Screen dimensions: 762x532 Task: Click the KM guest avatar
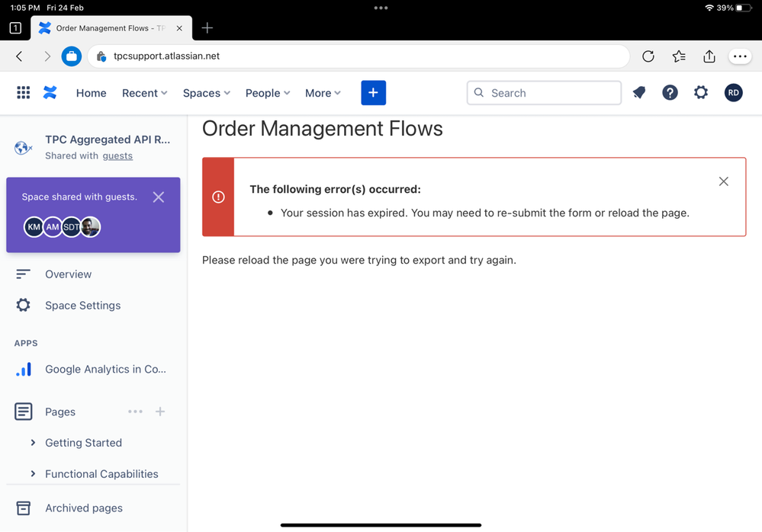[34, 226]
